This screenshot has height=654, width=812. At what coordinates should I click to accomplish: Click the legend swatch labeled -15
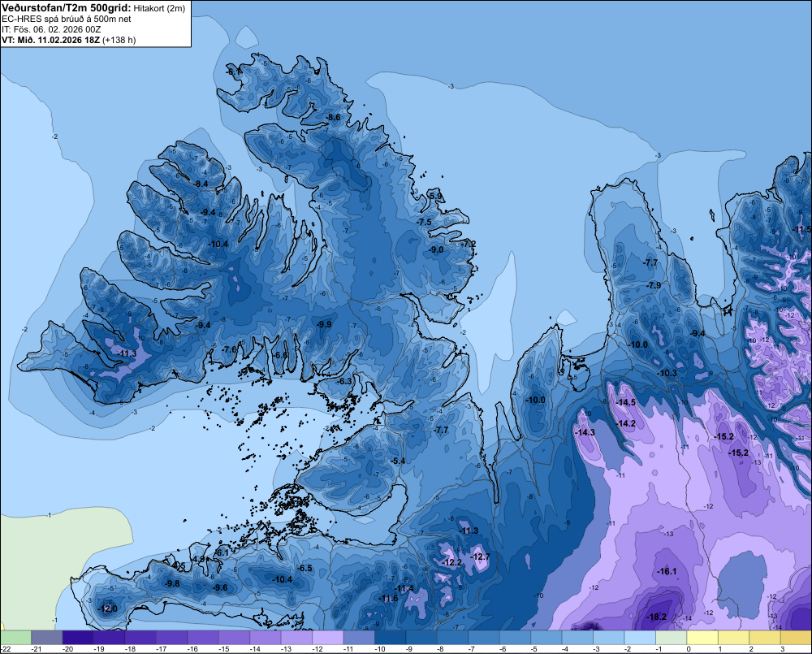pos(234,638)
